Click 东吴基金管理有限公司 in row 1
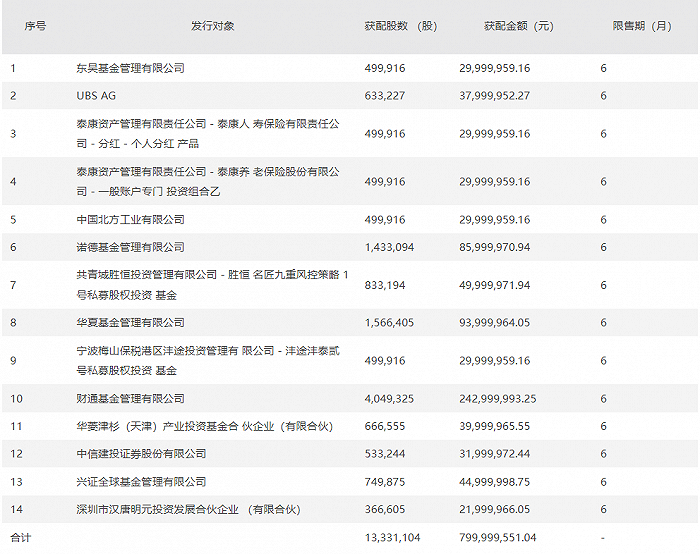The width and height of the screenshot is (700, 554). pos(130,68)
